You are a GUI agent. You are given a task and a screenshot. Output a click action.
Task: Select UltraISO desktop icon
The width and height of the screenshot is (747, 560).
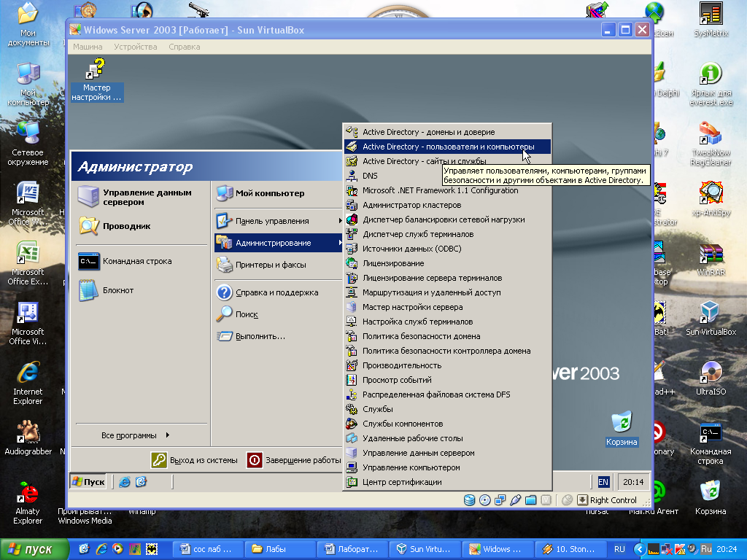[711, 378]
